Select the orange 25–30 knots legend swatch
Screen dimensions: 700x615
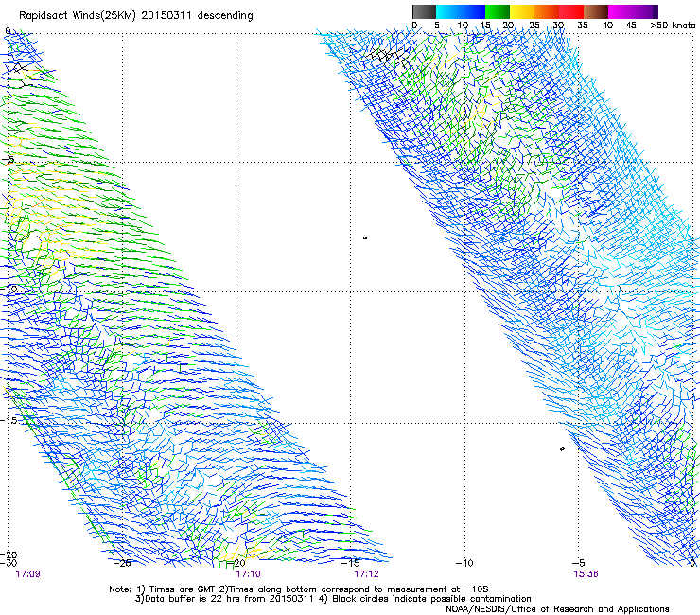pos(547,11)
